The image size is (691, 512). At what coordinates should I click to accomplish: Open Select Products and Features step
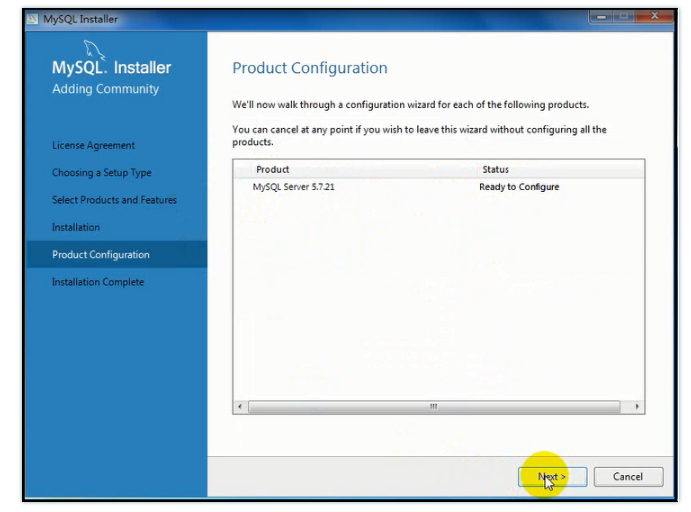point(114,200)
